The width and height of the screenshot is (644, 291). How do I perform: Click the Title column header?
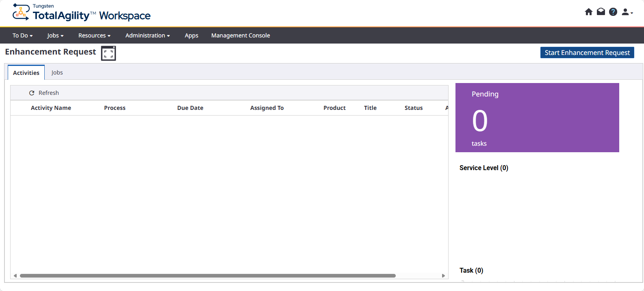pyautogui.click(x=370, y=108)
